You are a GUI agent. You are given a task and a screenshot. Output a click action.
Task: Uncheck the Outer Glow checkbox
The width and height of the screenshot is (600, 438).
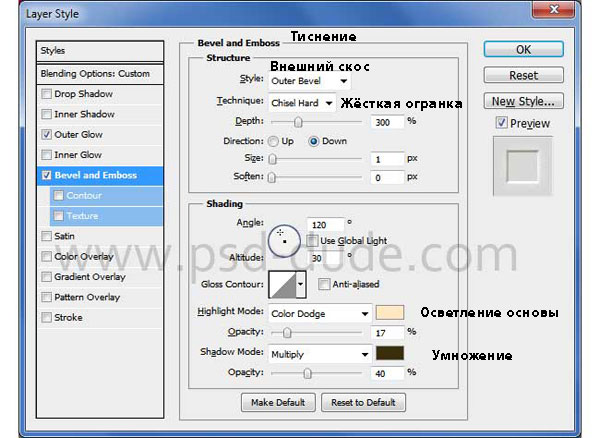tap(47, 134)
